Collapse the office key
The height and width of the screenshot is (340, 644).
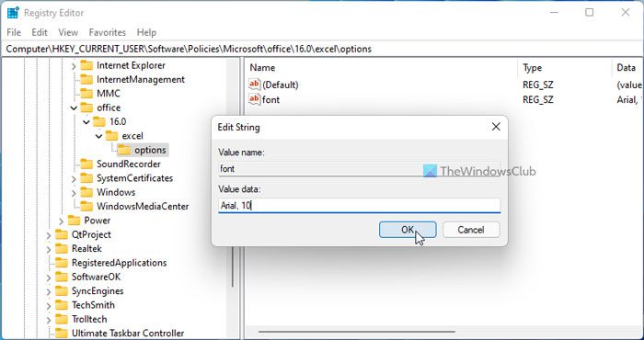click(74, 108)
